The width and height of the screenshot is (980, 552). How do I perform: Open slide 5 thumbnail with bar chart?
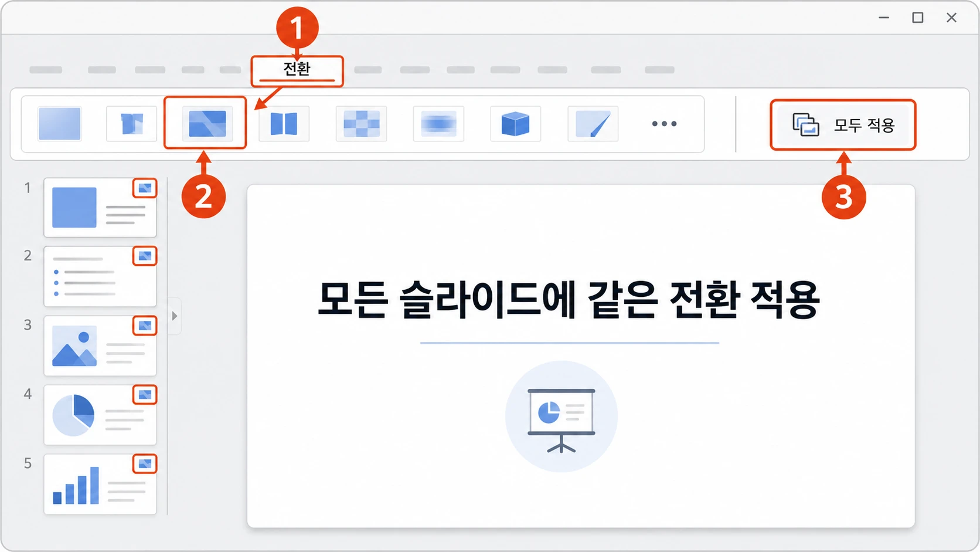[100, 484]
